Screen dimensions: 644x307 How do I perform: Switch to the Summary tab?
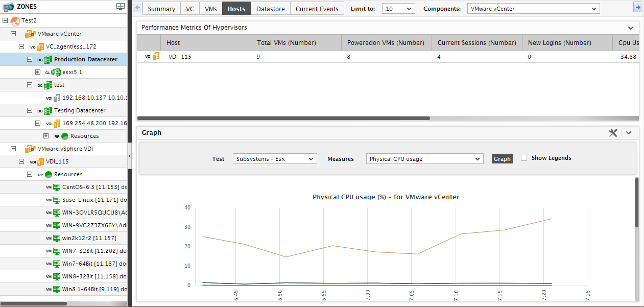(x=161, y=9)
